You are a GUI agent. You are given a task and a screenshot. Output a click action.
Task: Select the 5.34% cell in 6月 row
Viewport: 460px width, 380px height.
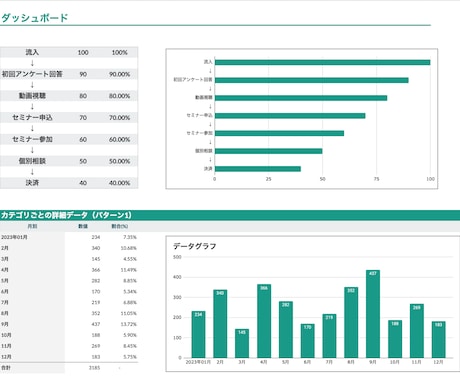pos(130,291)
